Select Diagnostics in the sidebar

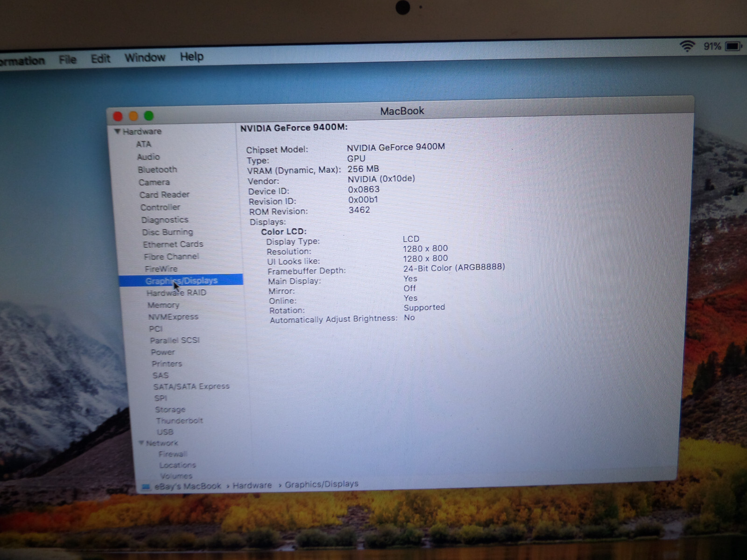[165, 220]
